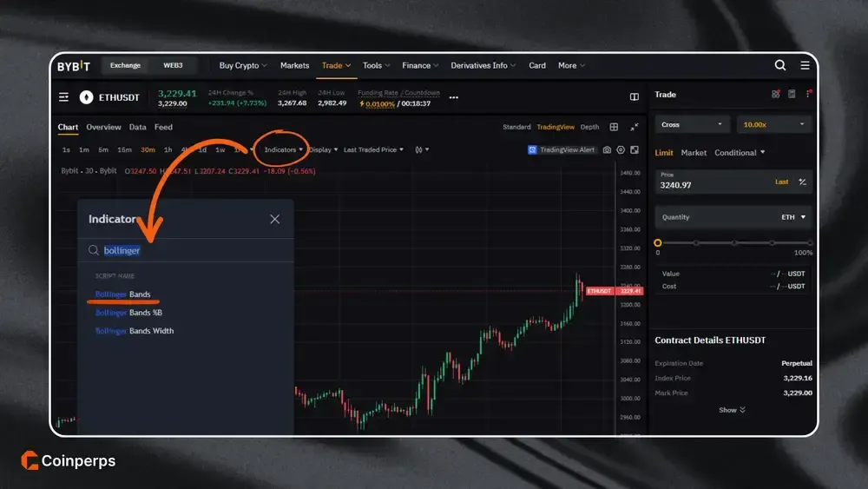Switch to the Chart tab

click(68, 127)
